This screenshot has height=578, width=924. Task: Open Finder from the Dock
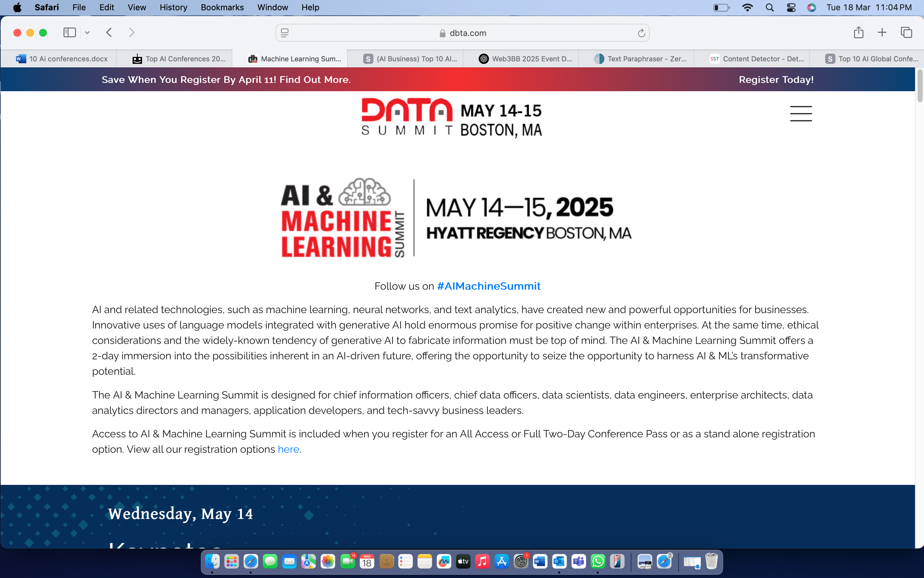click(x=212, y=562)
